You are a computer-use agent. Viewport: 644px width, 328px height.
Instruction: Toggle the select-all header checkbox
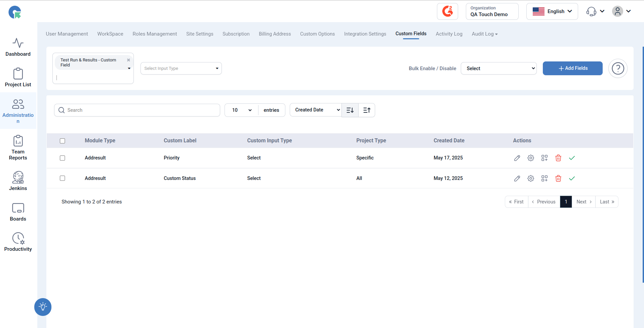tap(63, 141)
